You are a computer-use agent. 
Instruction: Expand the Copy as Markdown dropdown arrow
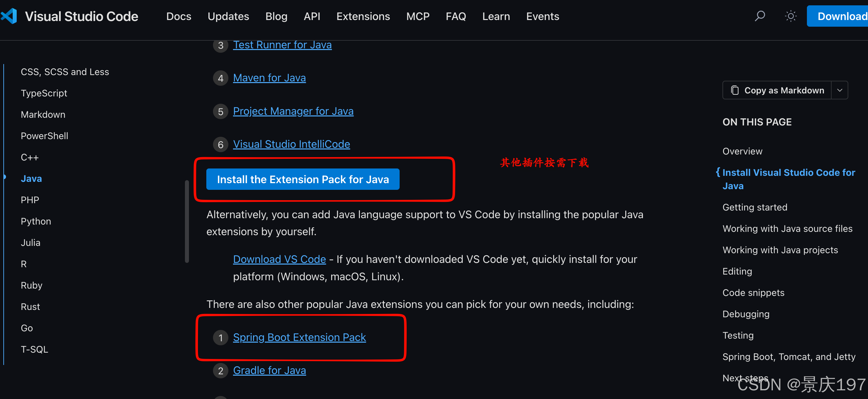(839, 90)
